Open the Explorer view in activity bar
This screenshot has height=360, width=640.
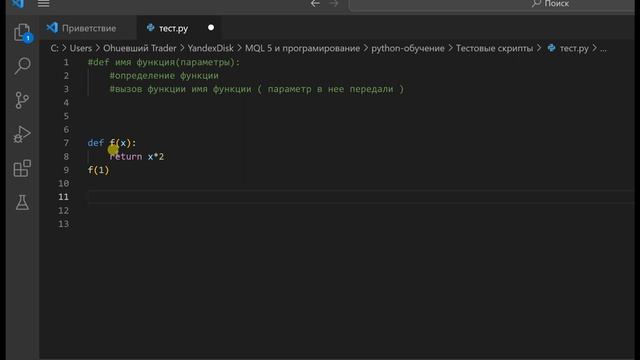(22, 33)
